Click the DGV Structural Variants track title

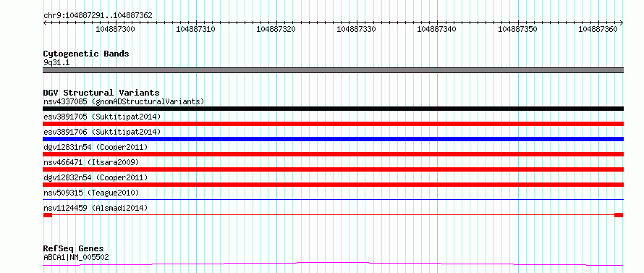click(x=101, y=93)
